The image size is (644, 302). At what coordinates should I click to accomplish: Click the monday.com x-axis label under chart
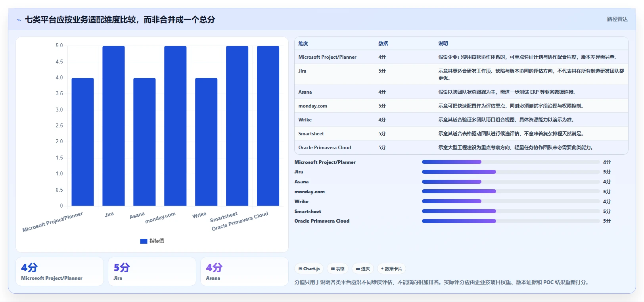[x=160, y=217]
